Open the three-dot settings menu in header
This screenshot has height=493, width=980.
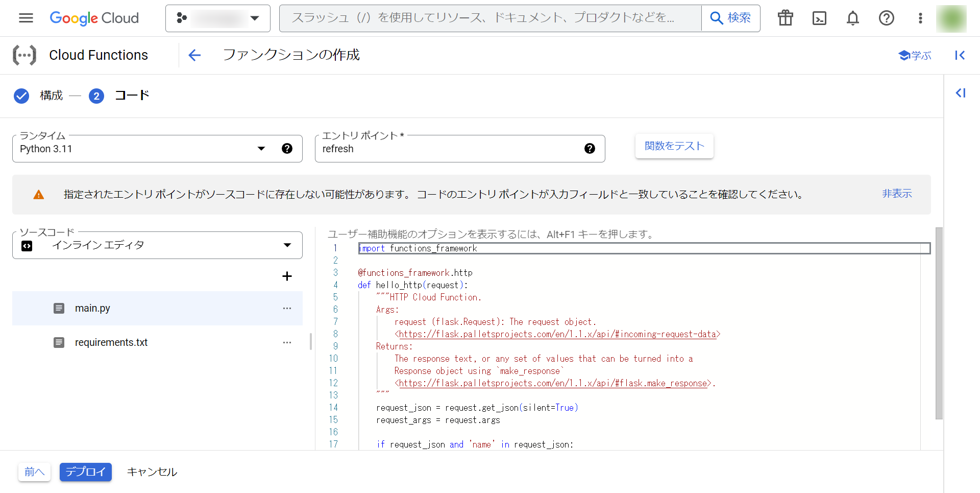920,18
